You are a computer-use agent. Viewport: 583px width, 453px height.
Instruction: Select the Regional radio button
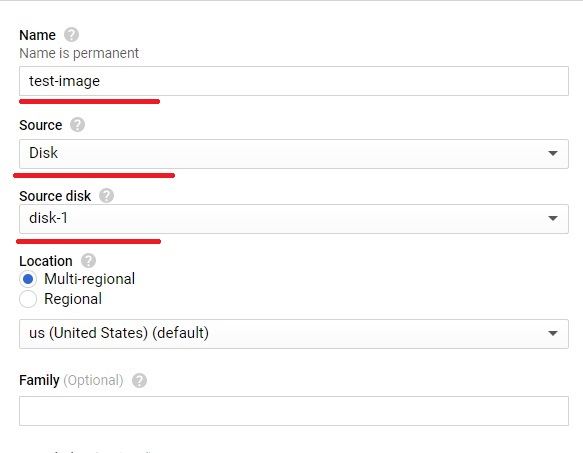point(28,299)
